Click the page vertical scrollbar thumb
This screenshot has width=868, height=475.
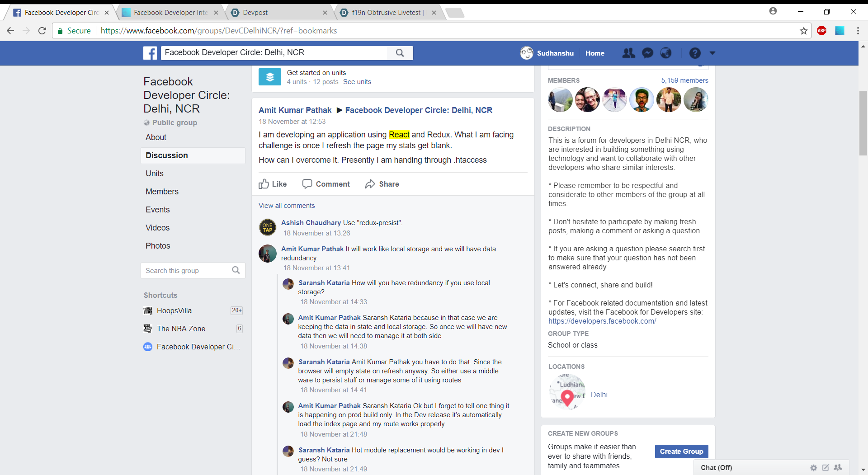863,123
